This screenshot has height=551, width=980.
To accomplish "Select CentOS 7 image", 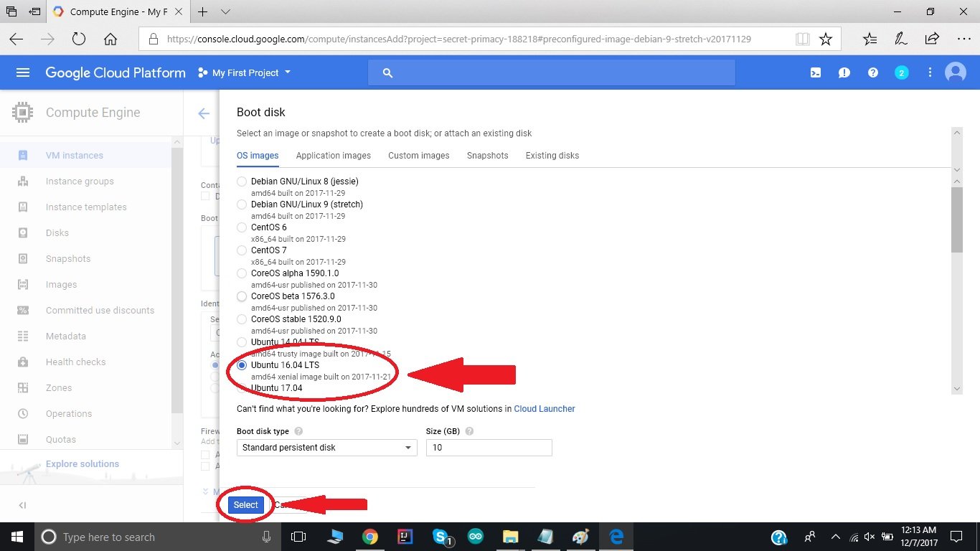I will [242, 250].
